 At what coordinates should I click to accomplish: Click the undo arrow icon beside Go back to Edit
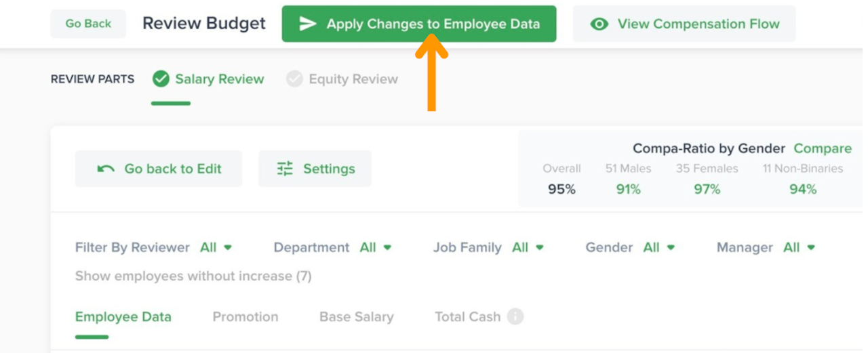click(106, 169)
